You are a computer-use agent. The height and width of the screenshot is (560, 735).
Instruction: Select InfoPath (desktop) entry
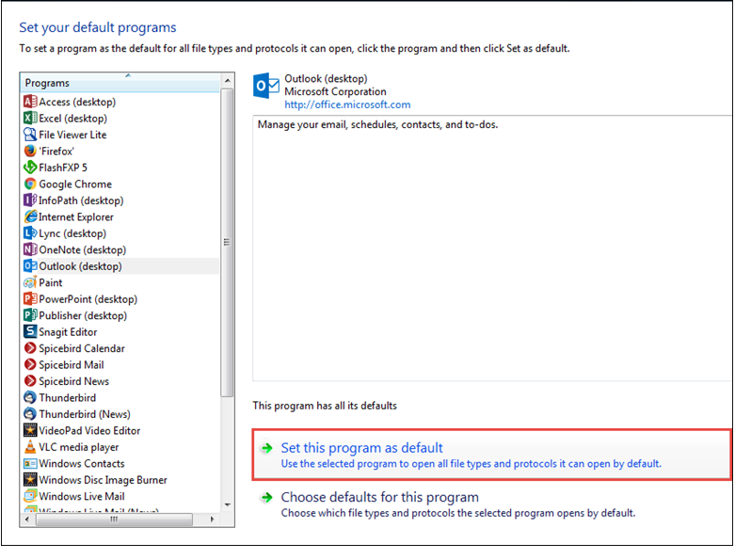pos(81,200)
